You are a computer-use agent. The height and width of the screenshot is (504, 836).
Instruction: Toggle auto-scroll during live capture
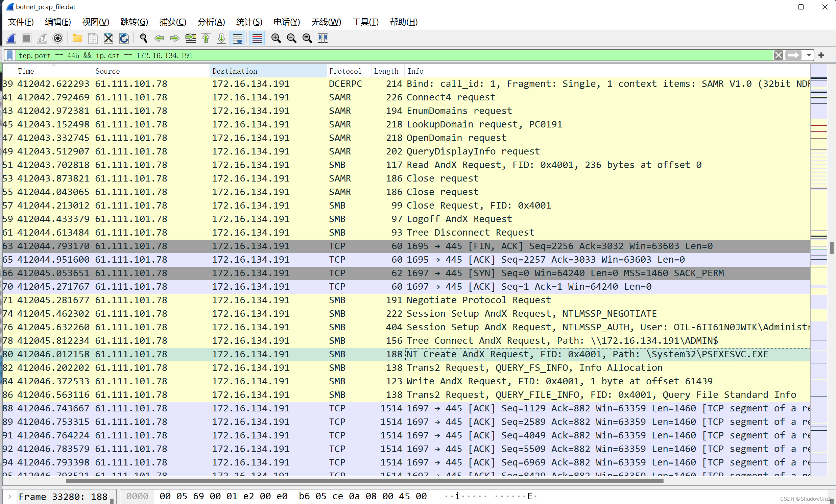[x=238, y=38]
